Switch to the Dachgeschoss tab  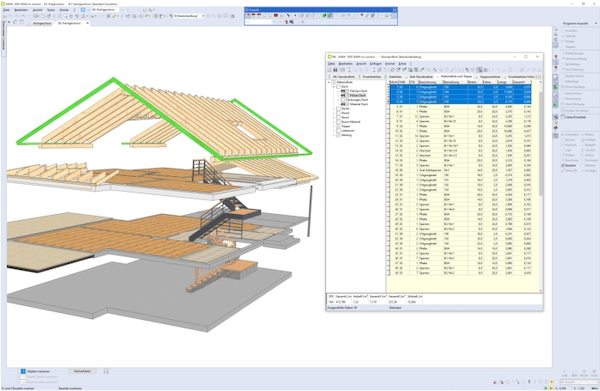click(42, 23)
